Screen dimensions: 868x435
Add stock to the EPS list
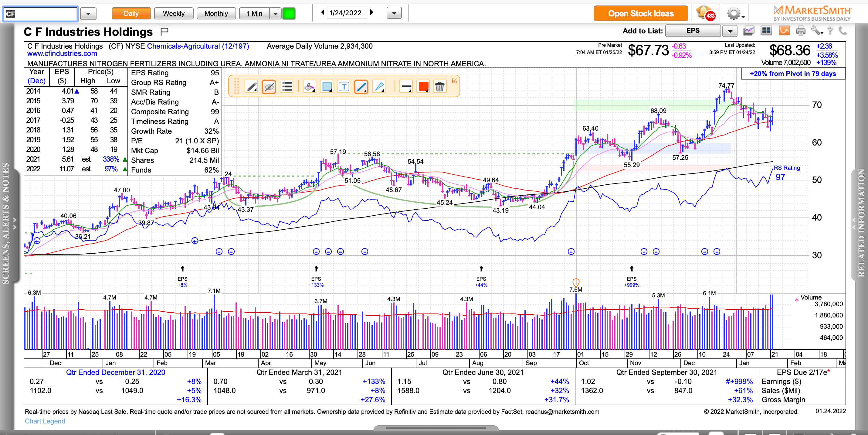693,31
